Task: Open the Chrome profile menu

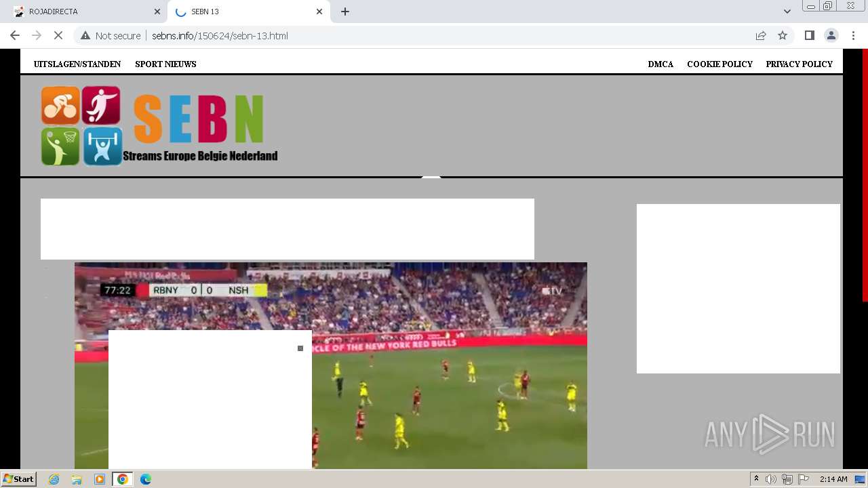Action: pos(831,35)
